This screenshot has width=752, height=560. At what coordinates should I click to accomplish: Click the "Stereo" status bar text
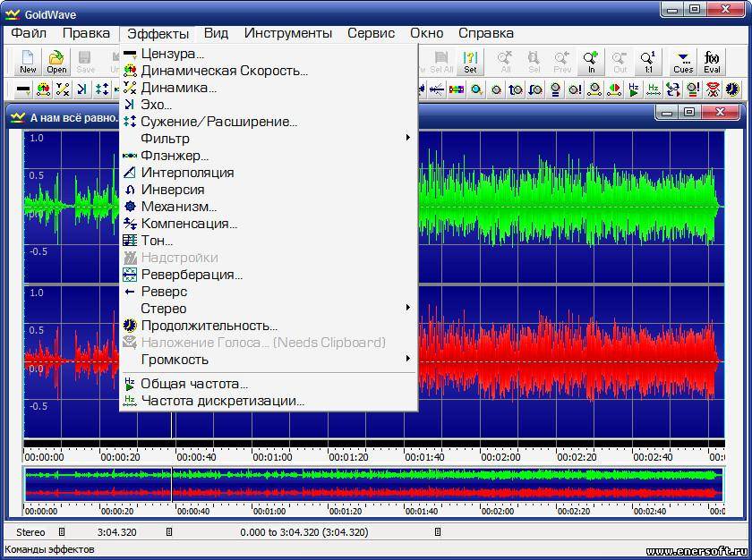[30, 532]
